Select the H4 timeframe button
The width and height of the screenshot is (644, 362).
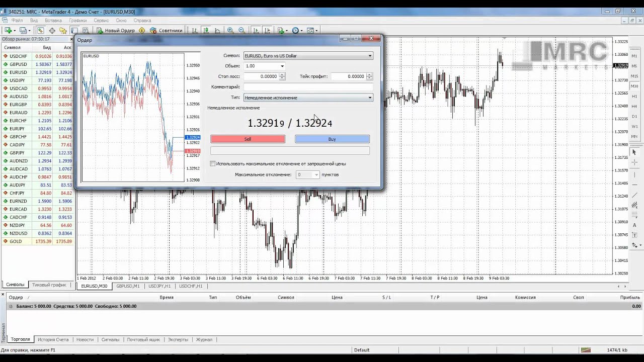(634, 106)
